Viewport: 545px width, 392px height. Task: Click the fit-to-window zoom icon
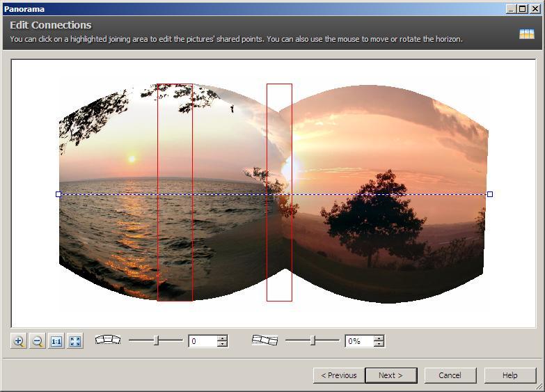[x=75, y=341]
